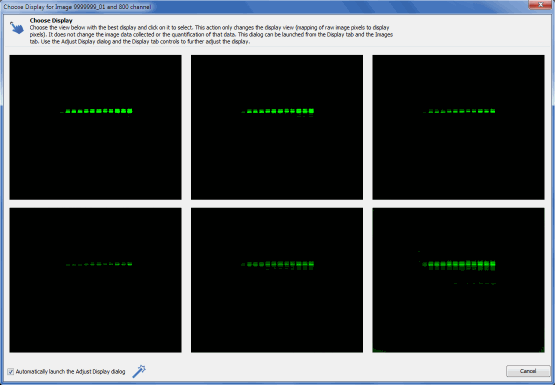
Task: Toggle the Automatically launch Adjust Display checkbox
Action: click(x=11, y=372)
